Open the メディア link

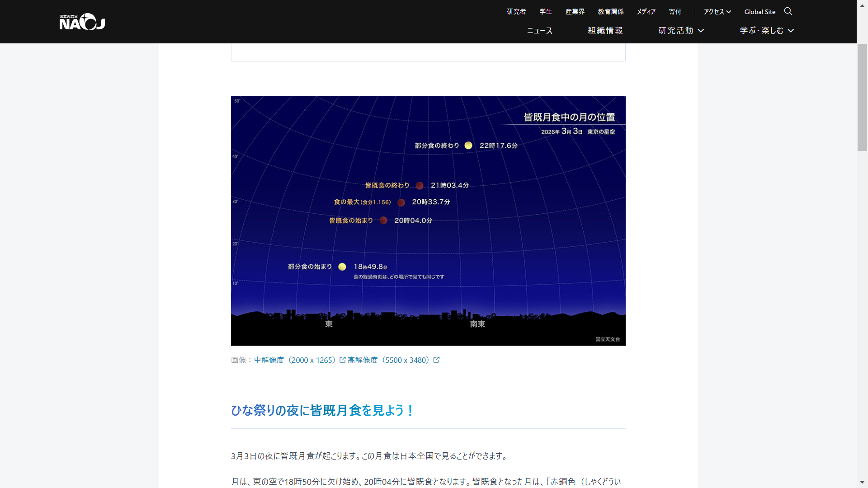(646, 12)
